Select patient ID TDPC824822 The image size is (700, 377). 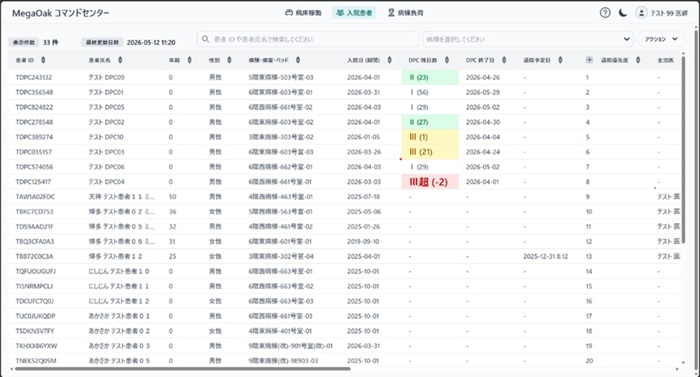pyautogui.click(x=34, y=107)
